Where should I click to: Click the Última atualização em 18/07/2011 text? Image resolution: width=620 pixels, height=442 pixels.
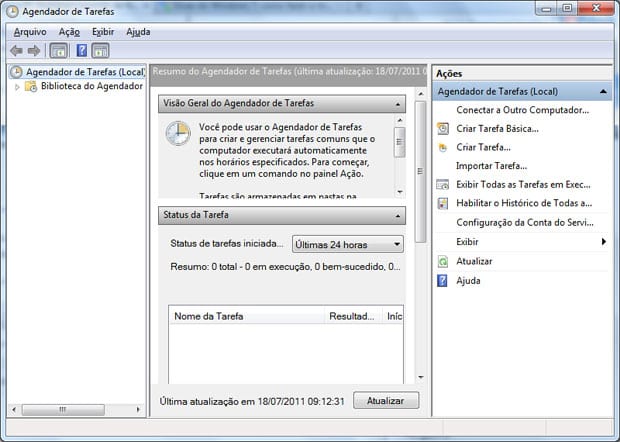click(x=252, y=401)
